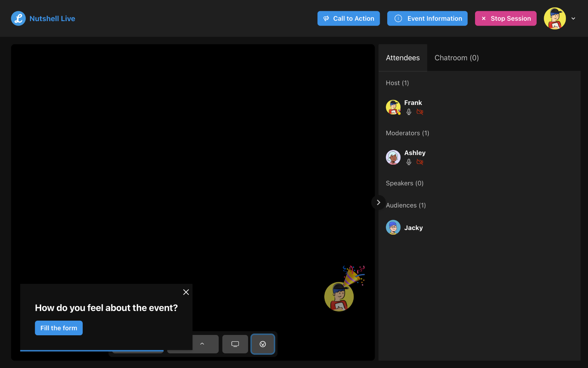Image resolution: width=588 pixels, height=368 pixels.
Task: Open the microphone options chevron in bottom toolbar
Action: click(202, 344)
